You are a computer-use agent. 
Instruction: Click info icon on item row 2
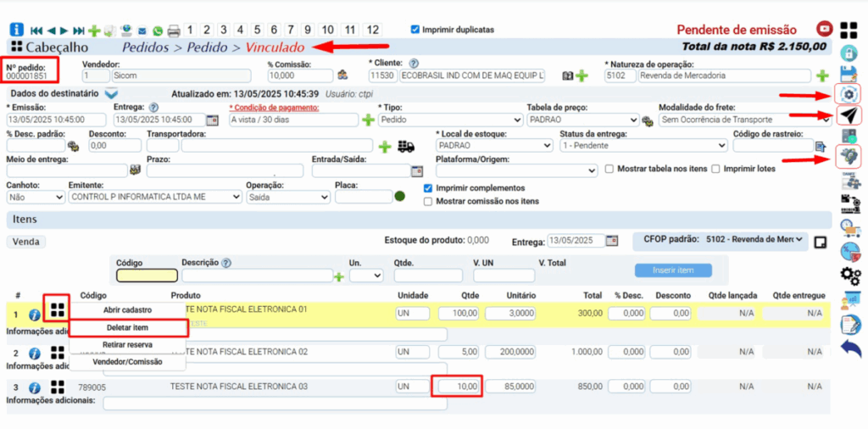point(34,354)
